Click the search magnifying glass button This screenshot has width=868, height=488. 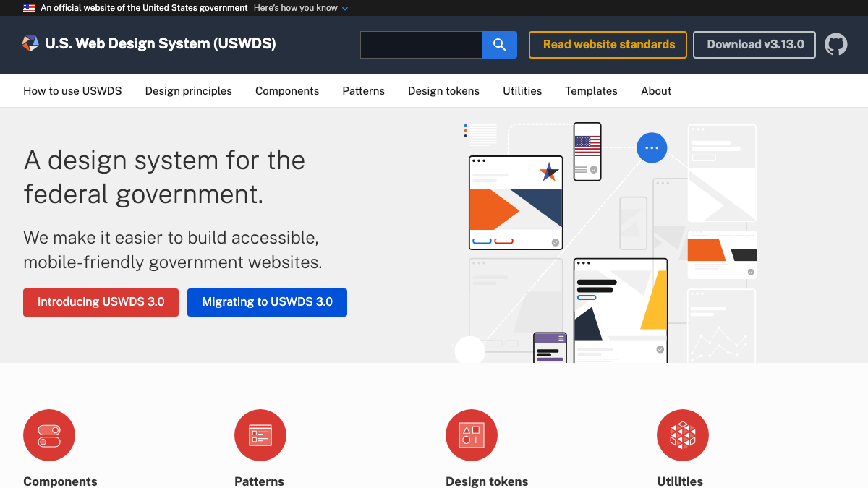(x=499, y=44)
